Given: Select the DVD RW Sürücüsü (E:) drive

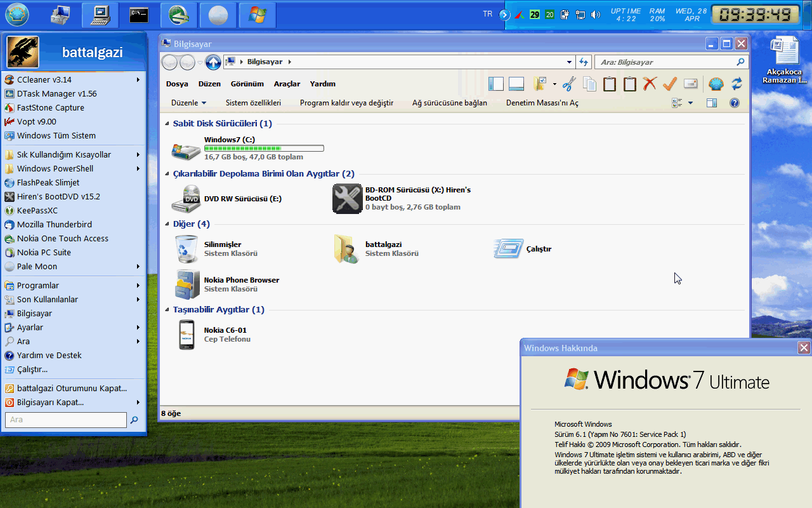Looking at the screenshot, I should (186, 199).
